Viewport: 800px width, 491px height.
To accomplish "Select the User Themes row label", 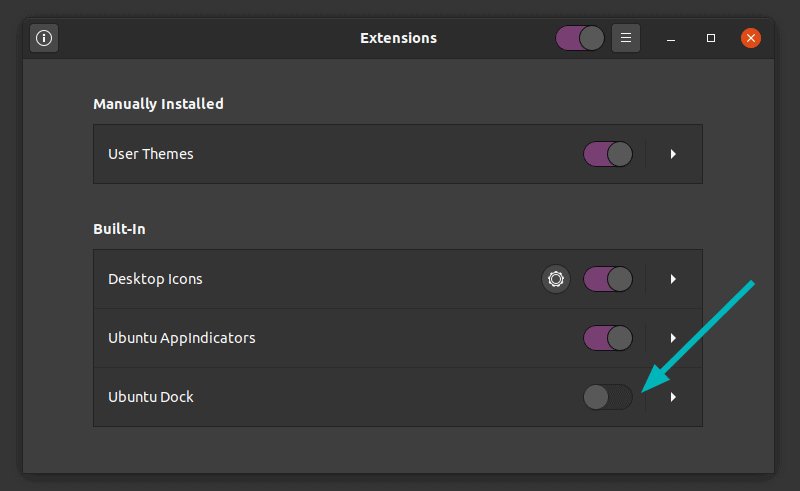I will [x=151, y=154].
